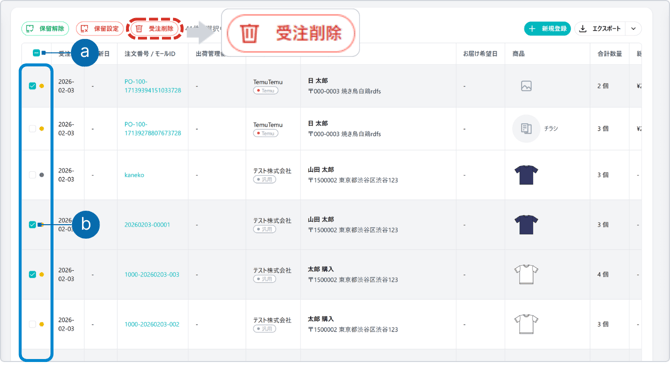Viewport: 670px width, 365px height.
Task: Click the placeholder image icon in the first row
Action: [x=526, y=86]
